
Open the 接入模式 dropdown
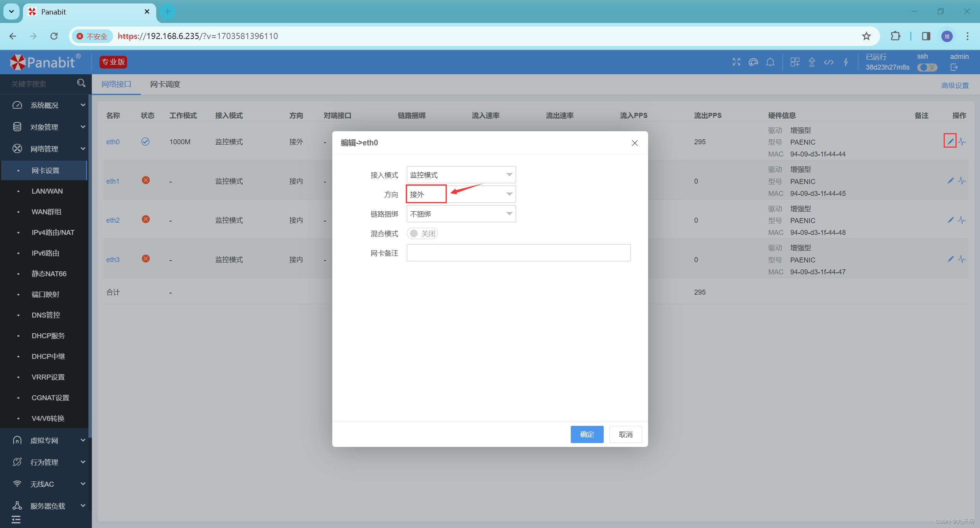coord(461,175)
